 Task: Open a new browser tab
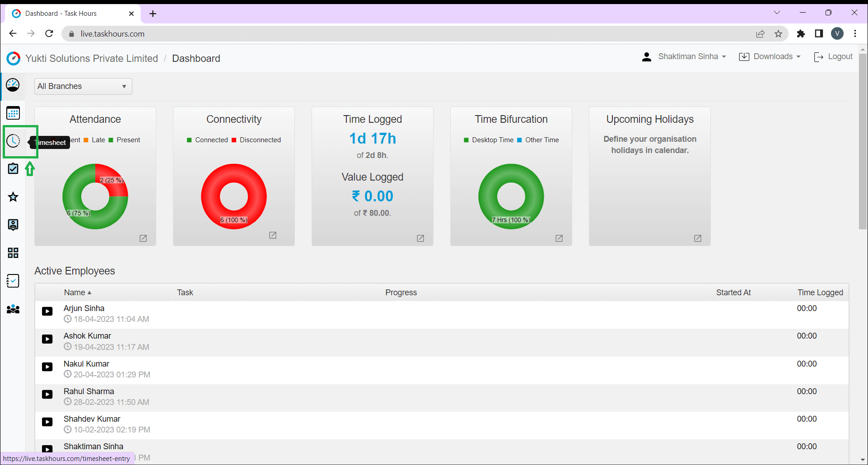click(153, 14)
